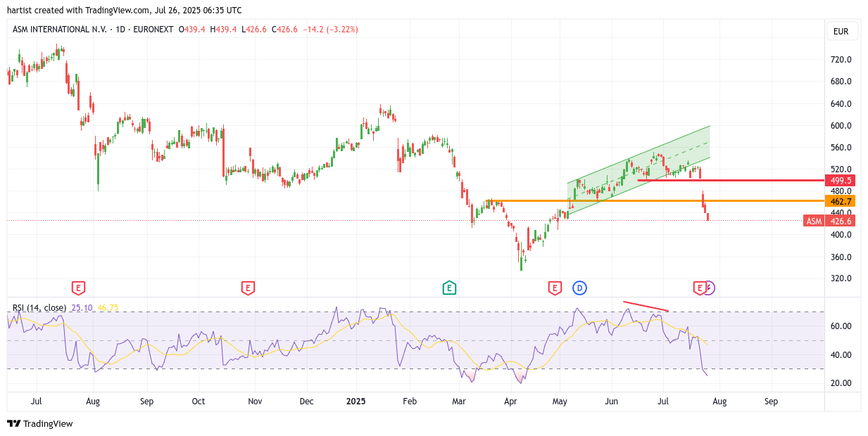
Task: Click the "hartist created with TradingView.com" caption
Action: click(x=79, y=10)
